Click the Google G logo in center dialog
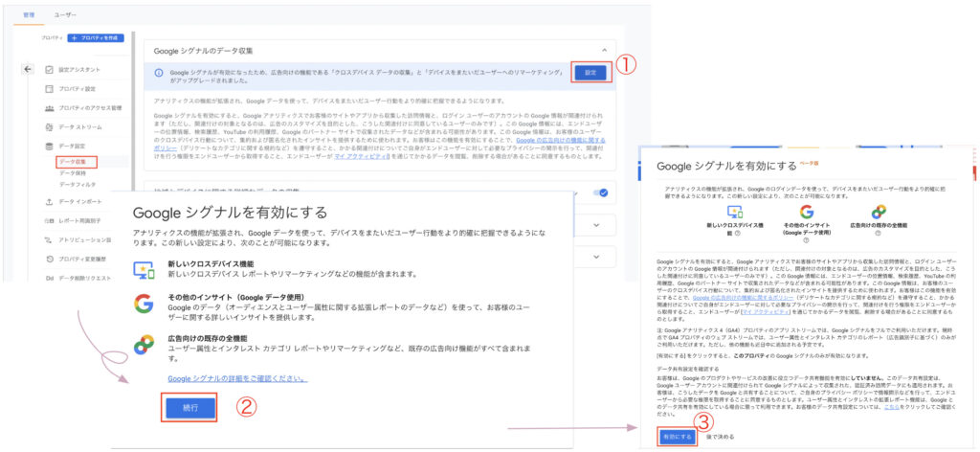Viewport: 980px width, 452px height. 144,304
